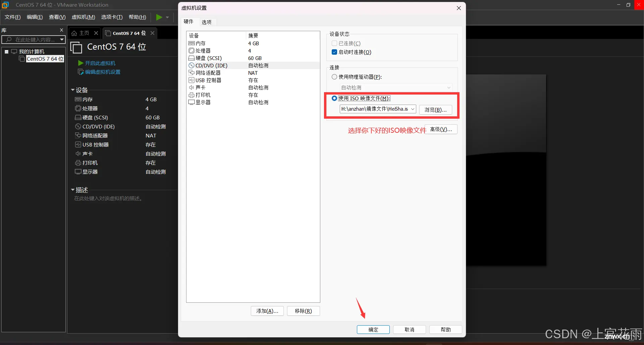Click the processor icon in main window devices
Viewport: 644px width, 345px height.
tap(78, 108)
